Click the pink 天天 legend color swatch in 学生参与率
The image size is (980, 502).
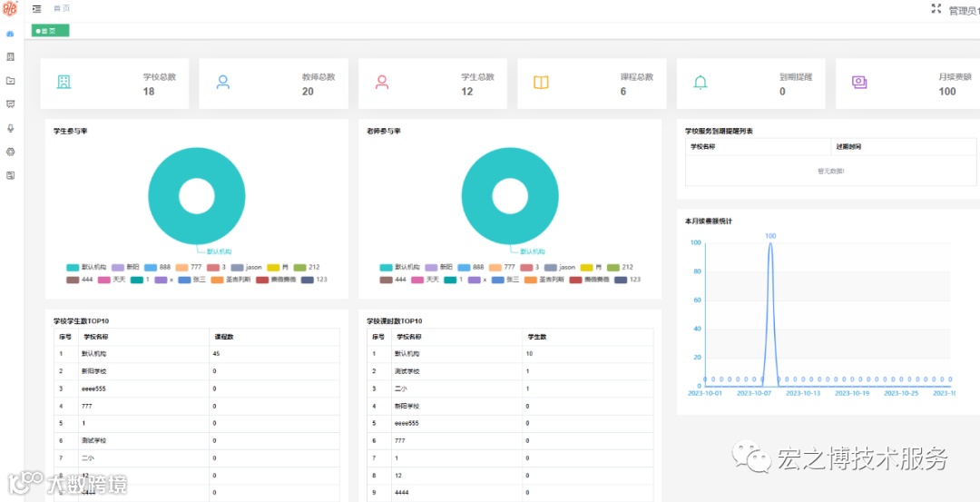[103, 280]
